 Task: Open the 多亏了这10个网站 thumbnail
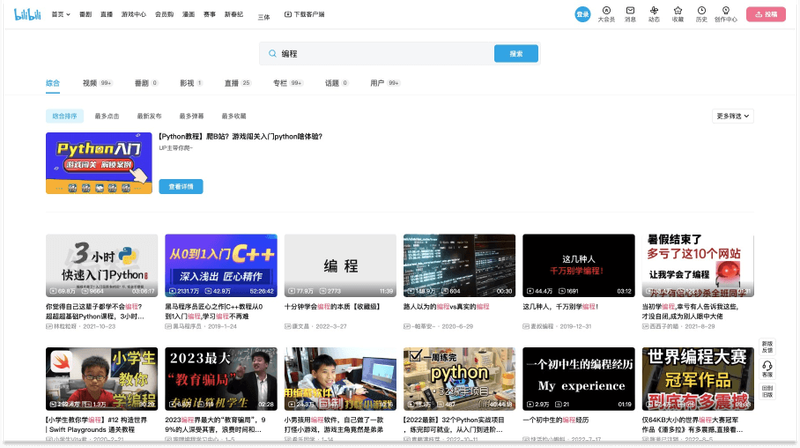click(698, 265)
